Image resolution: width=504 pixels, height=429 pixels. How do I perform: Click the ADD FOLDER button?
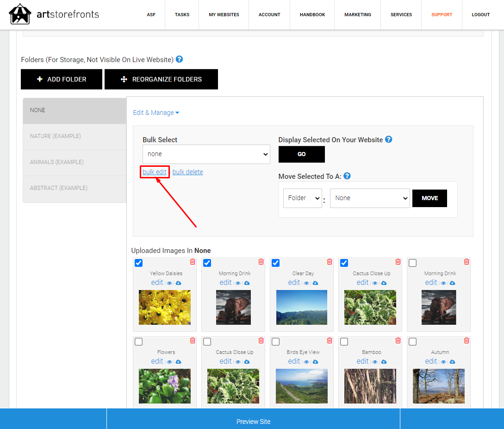pos(62,79)
